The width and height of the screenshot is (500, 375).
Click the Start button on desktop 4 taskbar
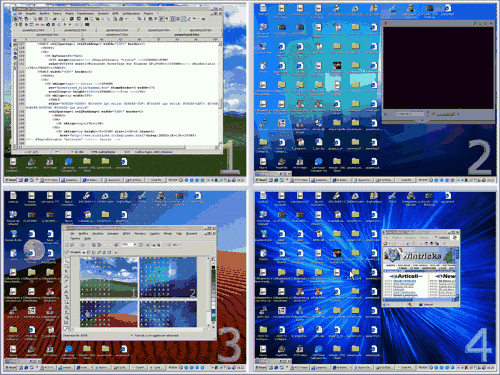pyautogui.click(x=261, y=367)
